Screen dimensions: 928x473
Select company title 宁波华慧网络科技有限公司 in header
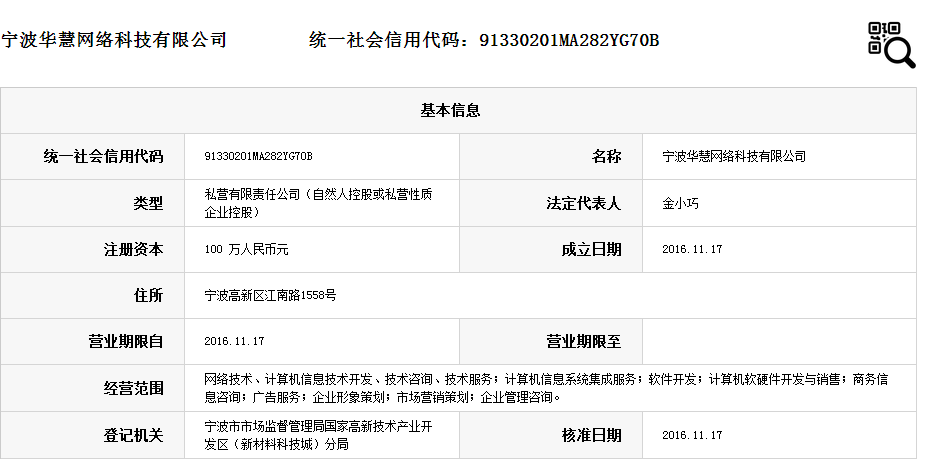click(114, 40)
